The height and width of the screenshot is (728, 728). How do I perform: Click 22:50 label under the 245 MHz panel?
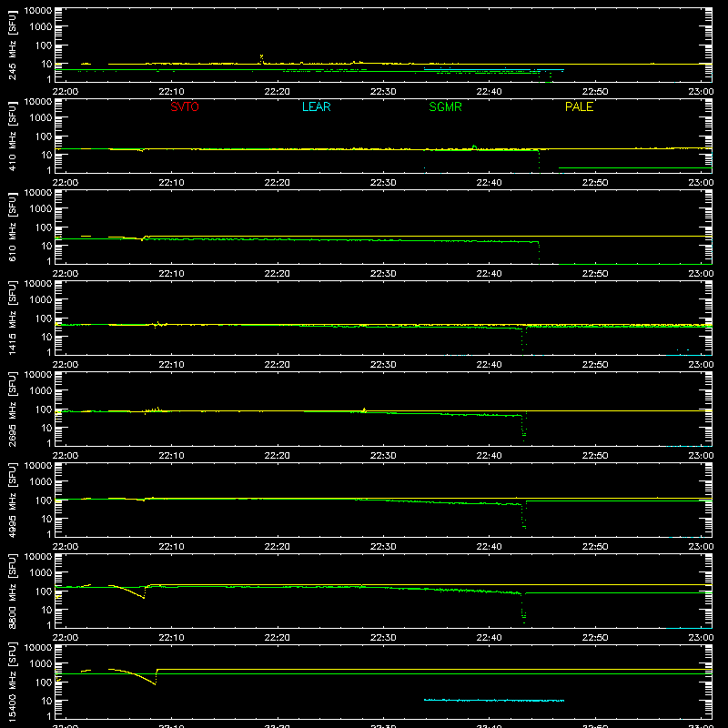tap(595, 92)
